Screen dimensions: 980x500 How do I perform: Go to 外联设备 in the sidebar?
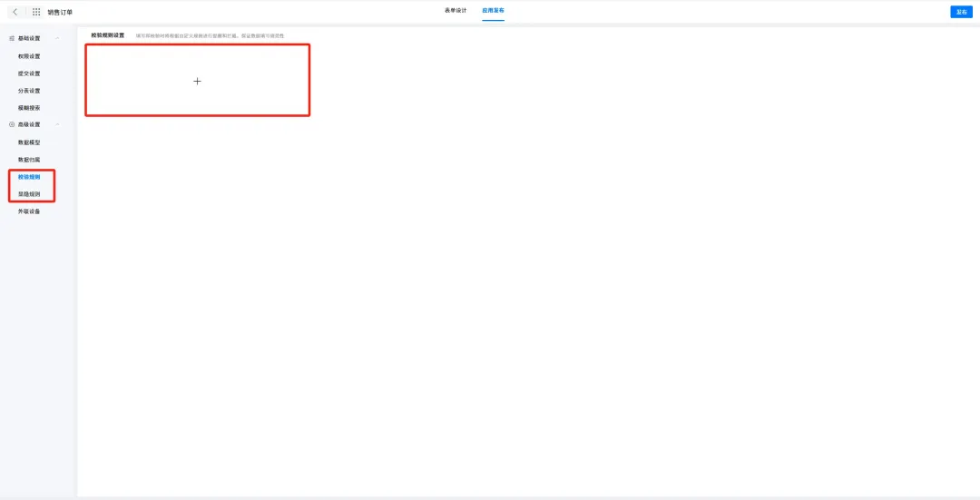click(29, 211)
